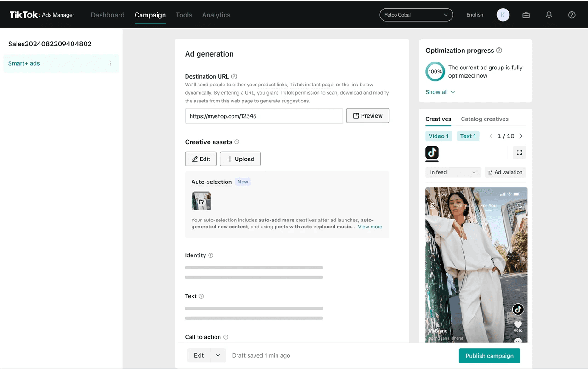Click campaign name Sales2024082209404802
Image resolution: width=588 pixels, height=369 pixels.
point(50,44)
